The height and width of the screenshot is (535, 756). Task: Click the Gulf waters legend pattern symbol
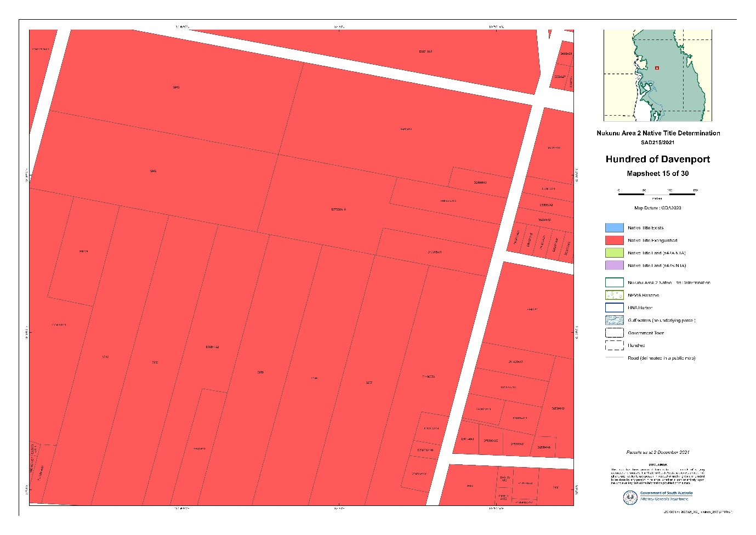point(614,320)
